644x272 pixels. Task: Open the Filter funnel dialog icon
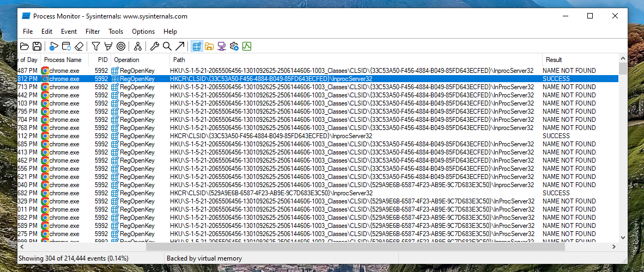(96, 46)
